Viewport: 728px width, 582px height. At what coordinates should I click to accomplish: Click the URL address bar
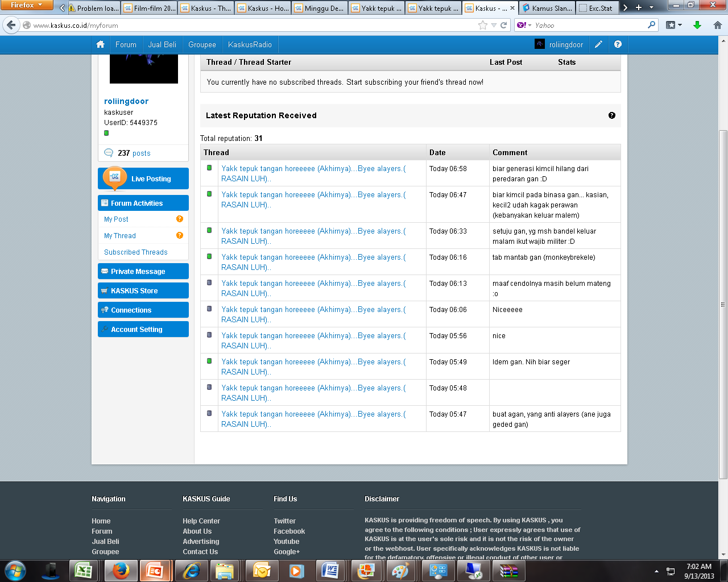tap(253, 25)
